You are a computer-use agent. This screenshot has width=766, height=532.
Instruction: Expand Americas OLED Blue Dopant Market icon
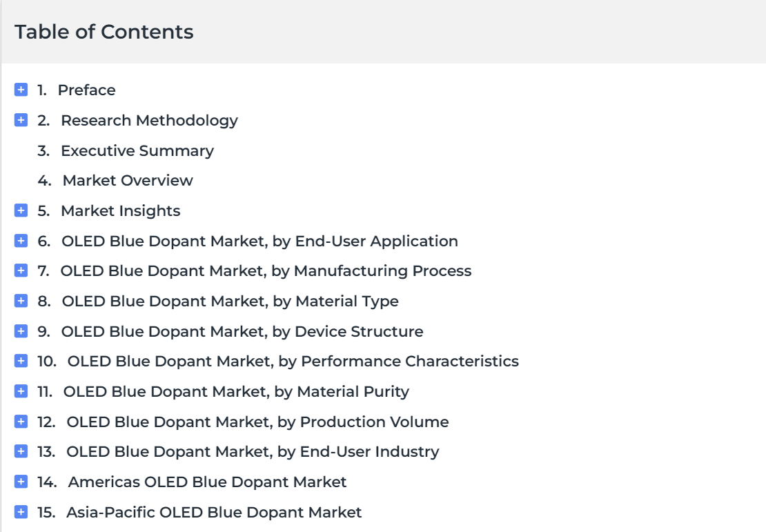21,482
